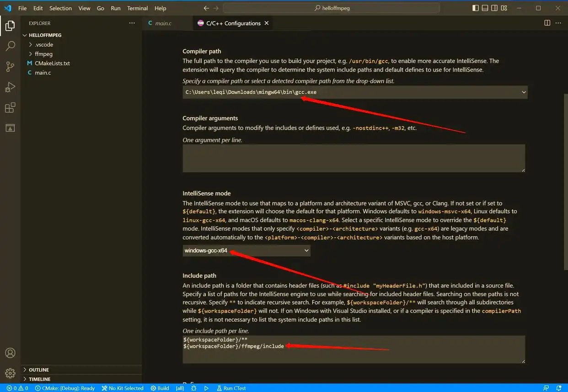The height and width of the screenshot is (392, 568).
Task: Open the Search view
Action: (x=10, y=46)
